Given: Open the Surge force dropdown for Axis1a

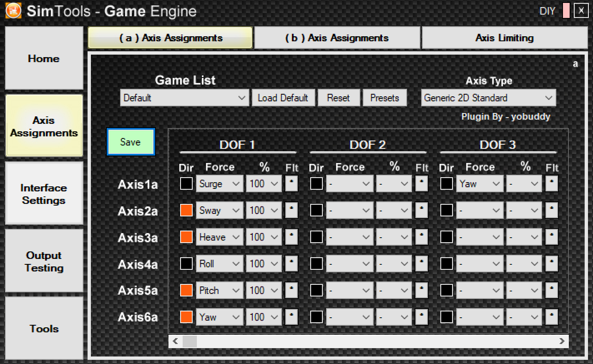Looking at the screenshot, I should pos(219,183).
